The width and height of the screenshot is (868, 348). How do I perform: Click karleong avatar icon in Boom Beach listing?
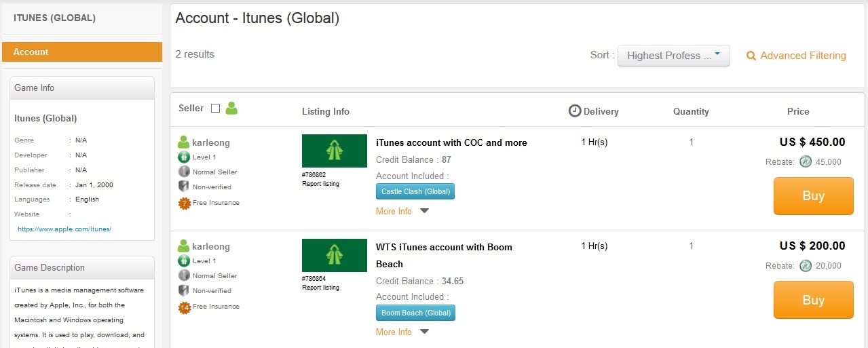coord(183,246)
